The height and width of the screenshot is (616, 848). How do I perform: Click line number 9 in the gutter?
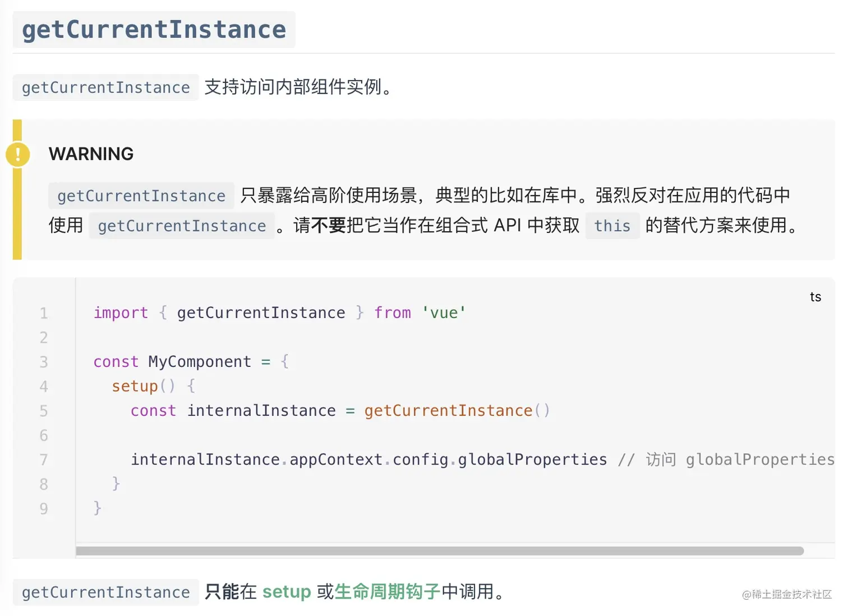point(44,509)
